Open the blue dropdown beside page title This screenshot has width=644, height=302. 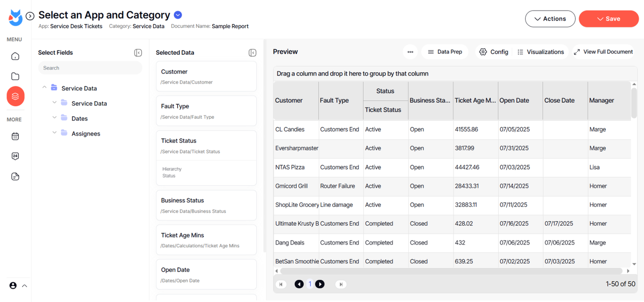click(x=178, y=15)
